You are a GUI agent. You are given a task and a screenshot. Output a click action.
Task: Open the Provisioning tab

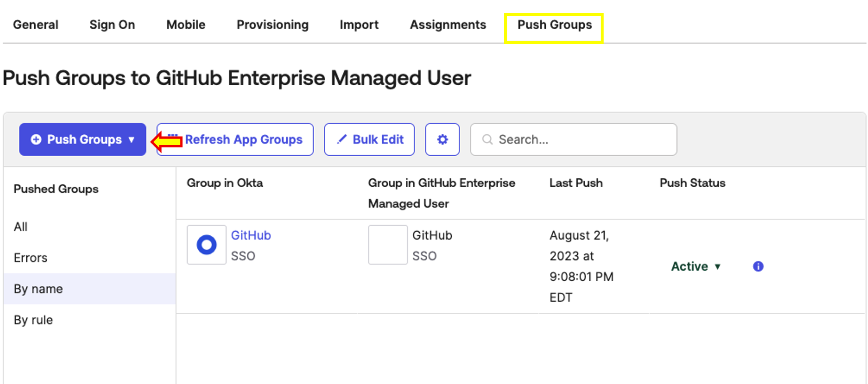tap(272, 25)
